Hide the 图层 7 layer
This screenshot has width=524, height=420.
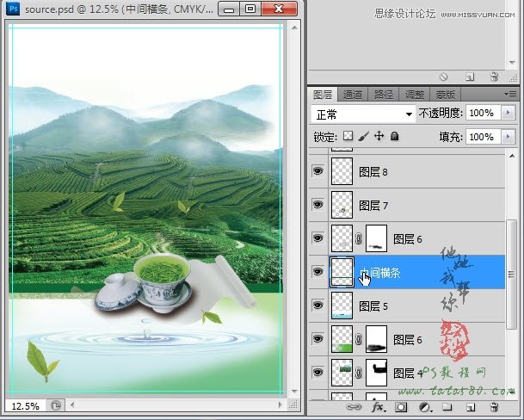pos(317,204)
